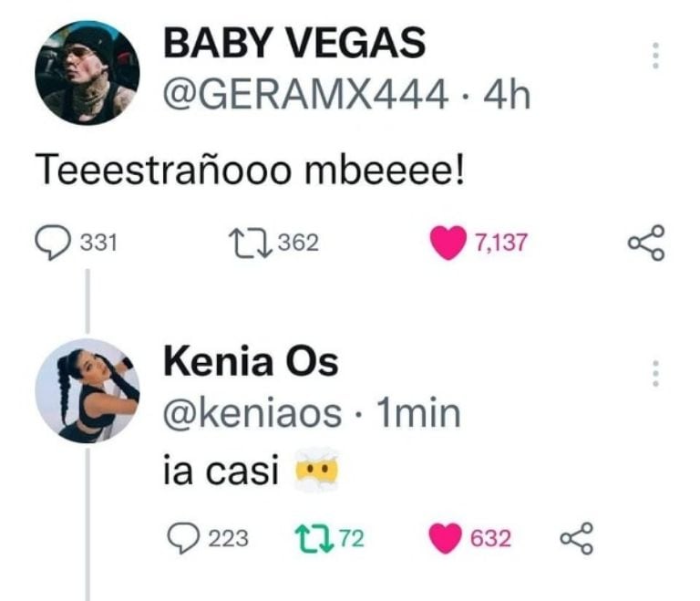Click the Kenia Os display name
Viewport: 700px width, 601px height.
(250, 364)
